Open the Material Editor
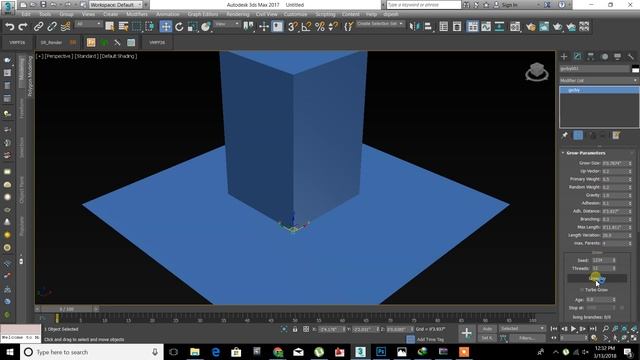 [x=515, y=27]
